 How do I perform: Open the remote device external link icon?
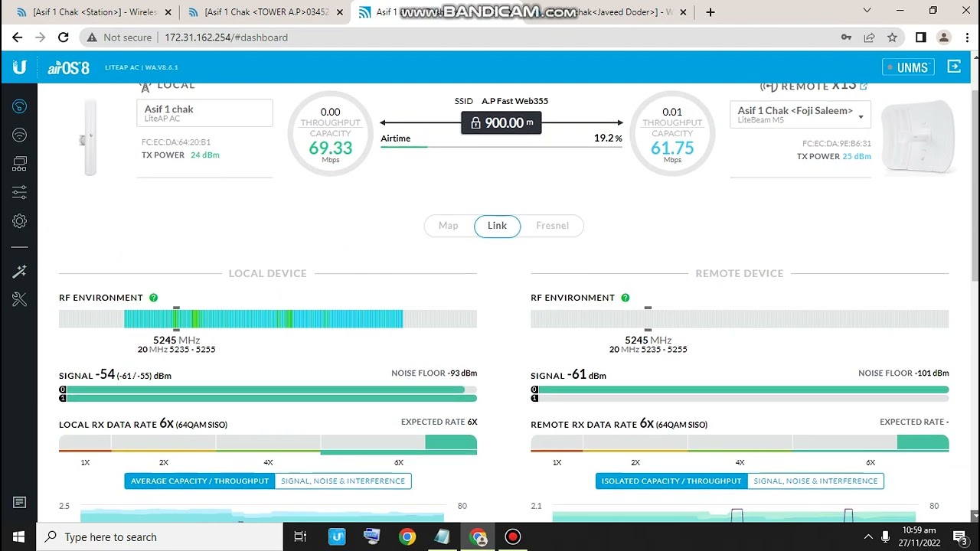point(864,86)
